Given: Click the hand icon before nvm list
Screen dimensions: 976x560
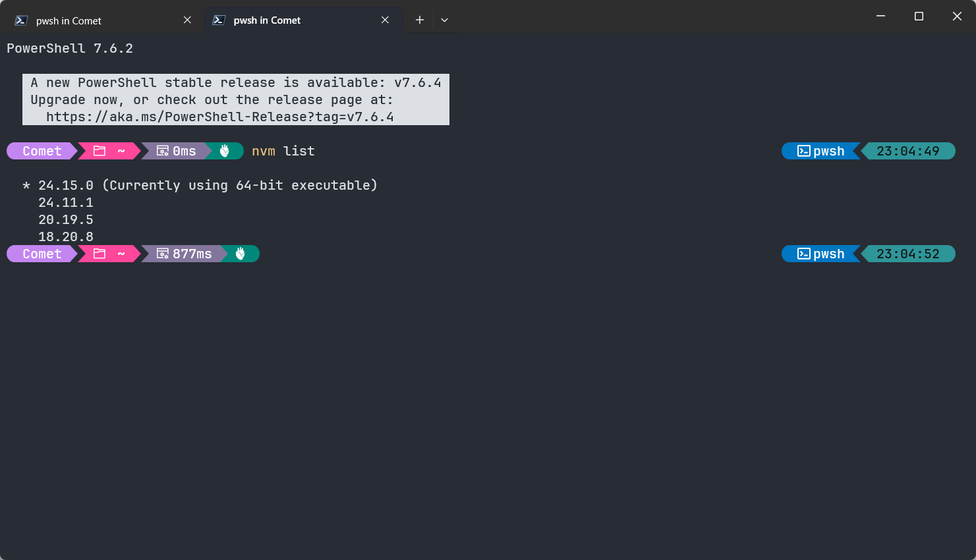Looking at the screenshot, I should [x=225, y=151].
